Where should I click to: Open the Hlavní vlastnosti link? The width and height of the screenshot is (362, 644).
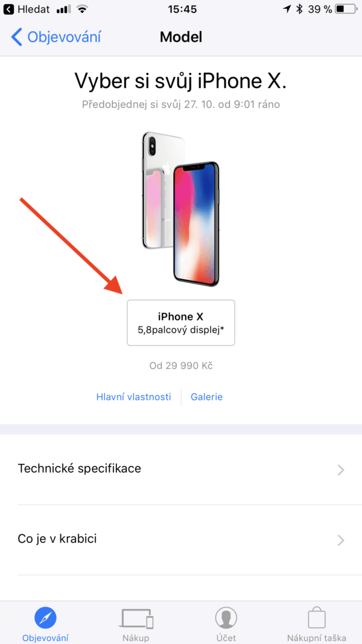tap(133, 397)
